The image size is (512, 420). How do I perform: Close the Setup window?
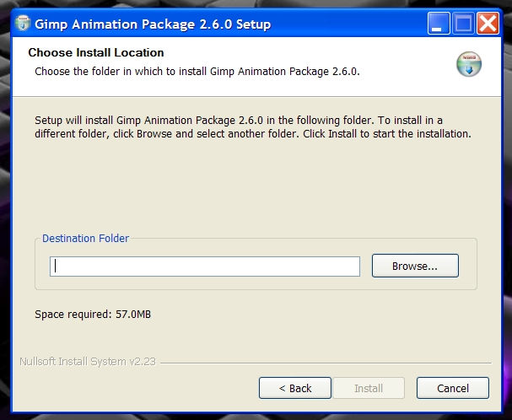point(488,24)
